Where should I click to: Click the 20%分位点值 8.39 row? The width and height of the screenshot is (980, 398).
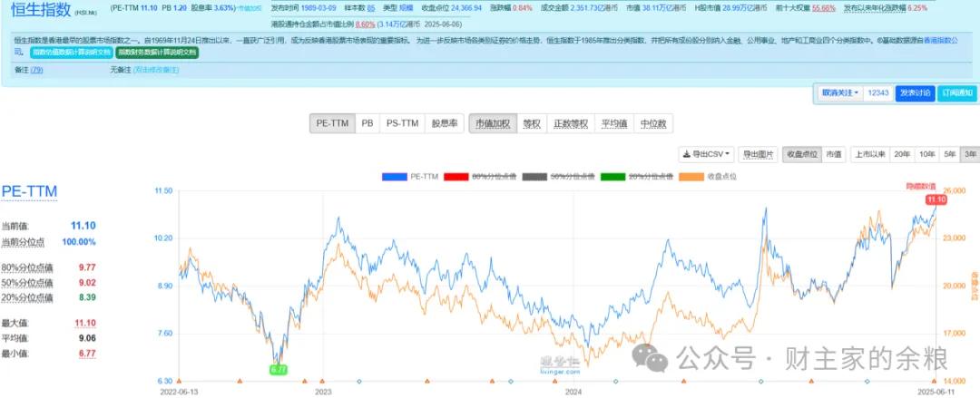[x=49, y=297]
